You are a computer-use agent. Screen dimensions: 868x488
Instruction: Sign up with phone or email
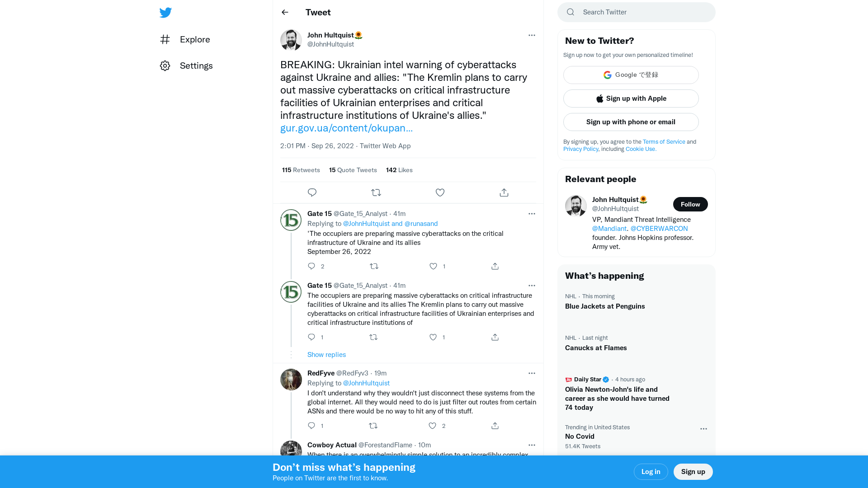click(631, 122)
